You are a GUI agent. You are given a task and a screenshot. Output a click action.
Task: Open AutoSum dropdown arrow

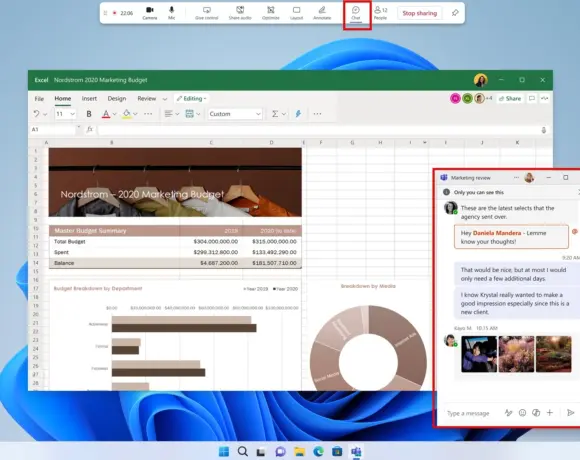pos(284,114)
